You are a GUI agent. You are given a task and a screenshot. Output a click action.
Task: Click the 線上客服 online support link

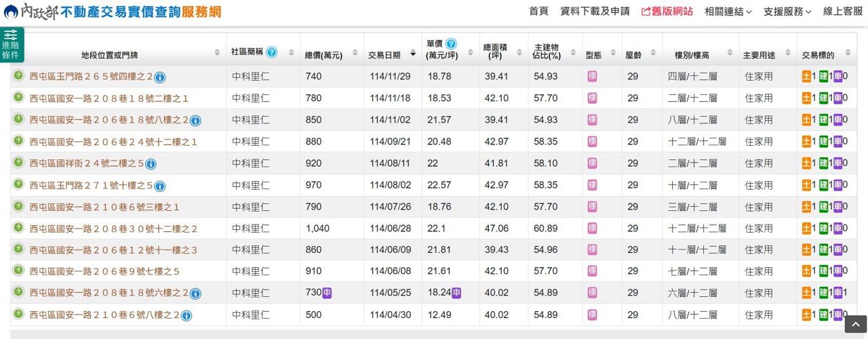click(x=843, y=12)
